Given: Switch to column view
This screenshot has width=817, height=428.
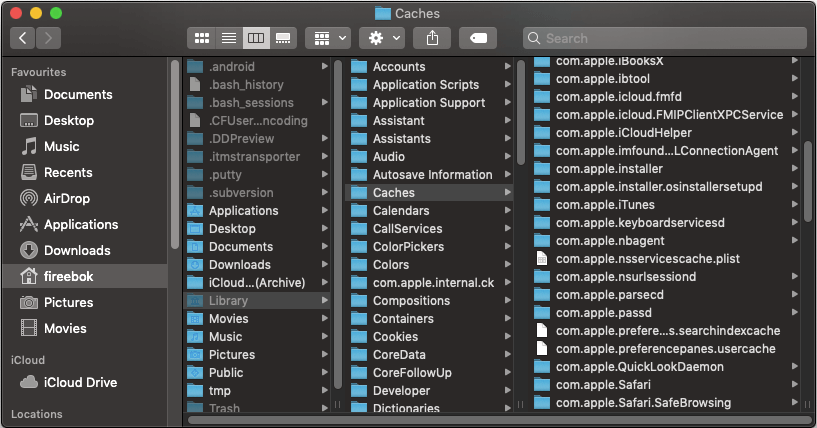Looking at the screenshot, I should (x=256, y=38).
